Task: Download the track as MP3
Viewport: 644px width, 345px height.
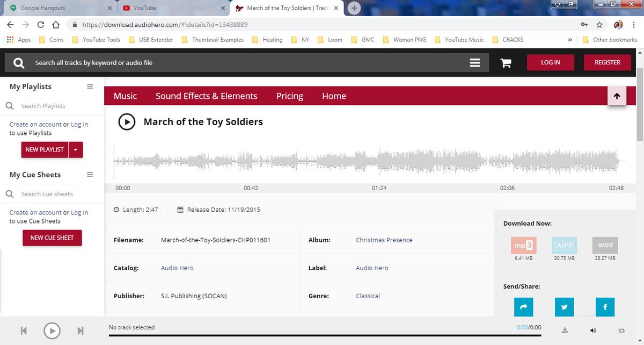Action: click(523, 246)
